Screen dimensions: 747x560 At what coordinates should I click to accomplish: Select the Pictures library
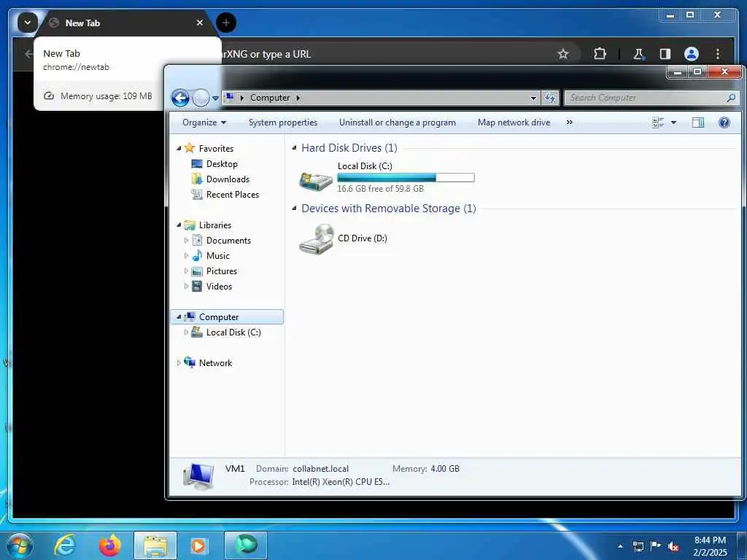(x=222, y=271)
